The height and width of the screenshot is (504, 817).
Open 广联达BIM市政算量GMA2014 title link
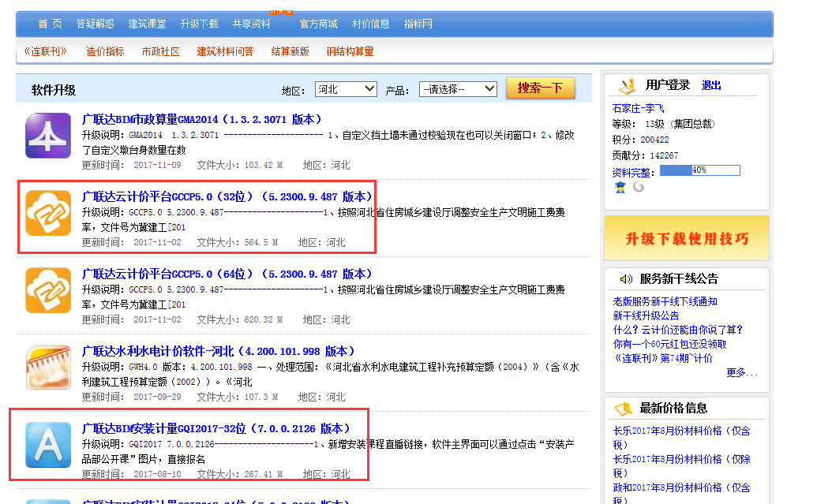click(x=201, y=120)
